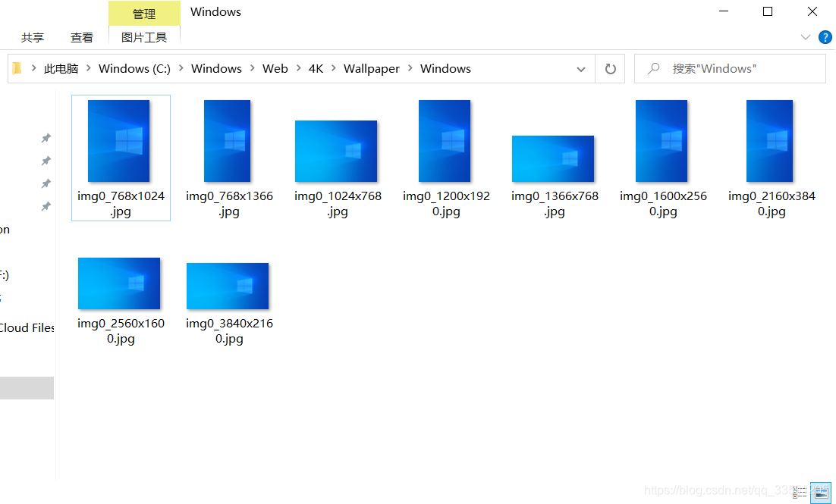Expand the chevron after Windows (C:)
The height and width of the screenshot is (504, 836).
(x=181, y=68)
